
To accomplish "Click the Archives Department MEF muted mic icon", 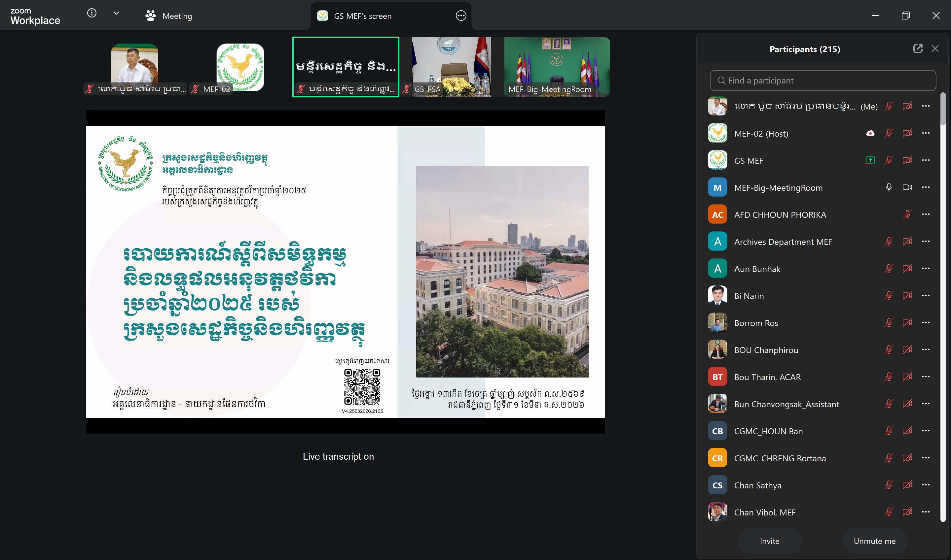I will pos(889,242).
